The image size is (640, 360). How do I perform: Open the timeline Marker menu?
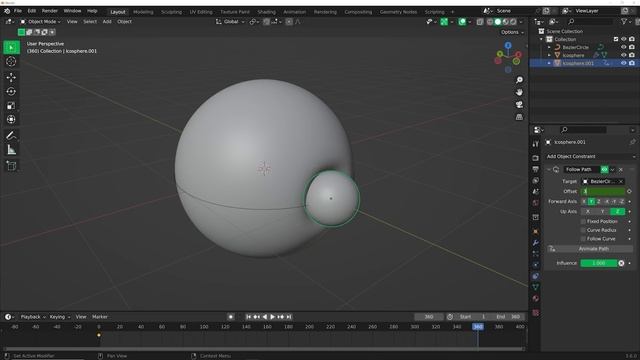(x=100, y=317)
